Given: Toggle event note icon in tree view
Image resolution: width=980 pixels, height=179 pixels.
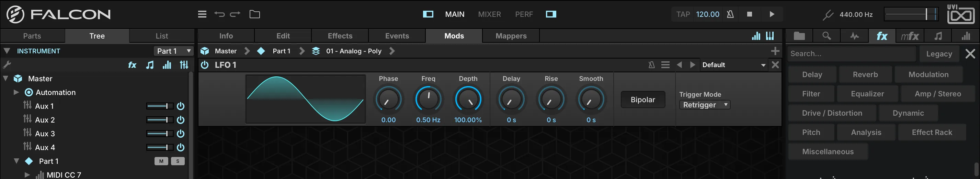Looking at the screenshot, I should tap(150, 65).
